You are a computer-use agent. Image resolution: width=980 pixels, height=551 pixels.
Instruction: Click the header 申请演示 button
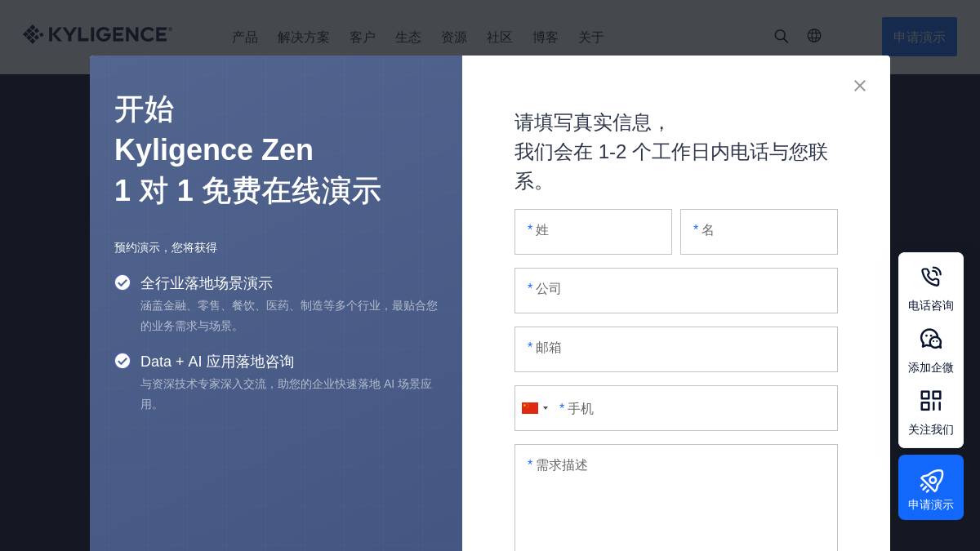[x=920, y=37]
